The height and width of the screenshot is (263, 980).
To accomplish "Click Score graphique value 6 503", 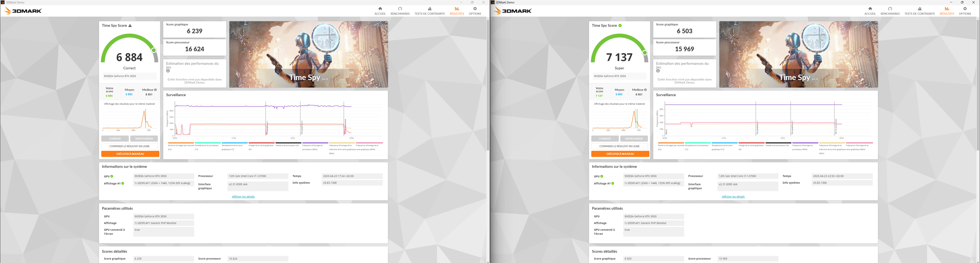I will click(x=684, y=31).
